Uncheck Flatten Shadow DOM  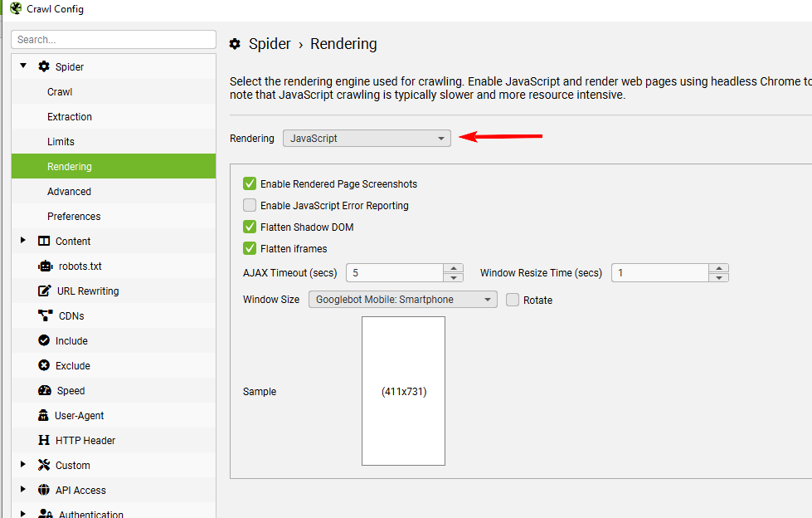pyautogui.click(x=250, y=227)
